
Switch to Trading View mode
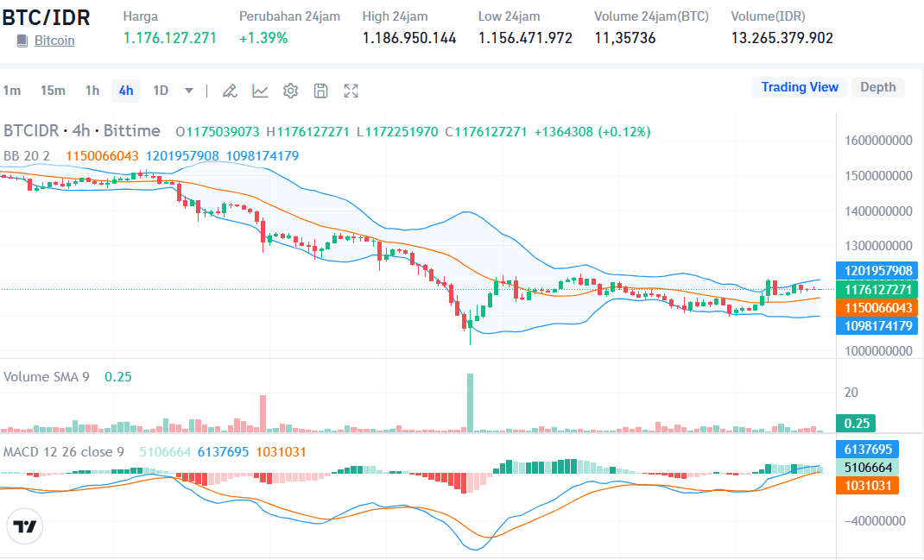(799, 87)
